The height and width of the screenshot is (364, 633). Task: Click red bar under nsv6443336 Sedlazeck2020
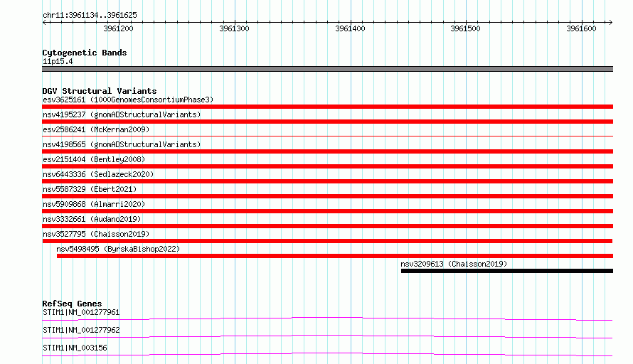pos(327,181)
